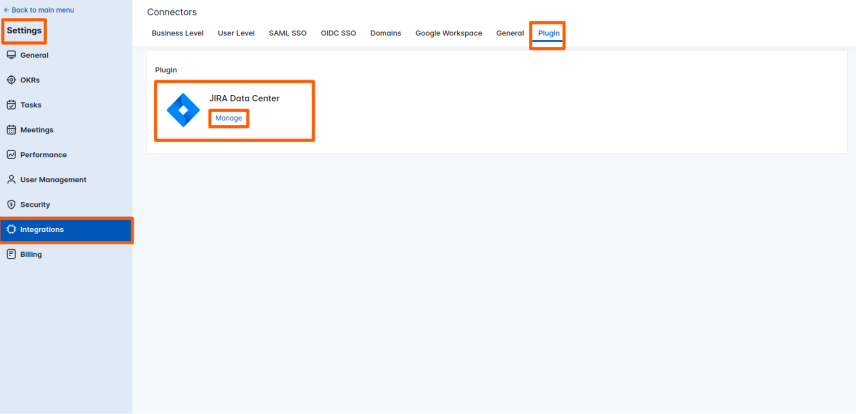Click the Security shield icon
856x414 pixels.
[x=11, y=204]
